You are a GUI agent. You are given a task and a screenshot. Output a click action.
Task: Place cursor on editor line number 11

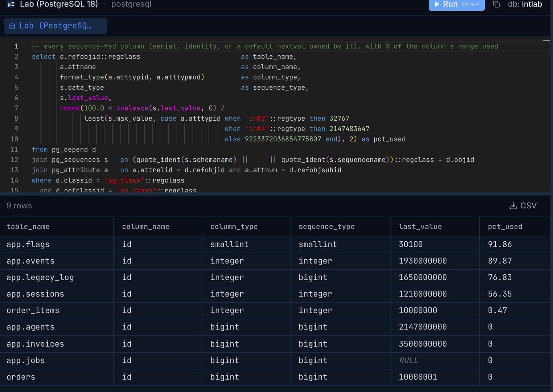tap(14, 150)
